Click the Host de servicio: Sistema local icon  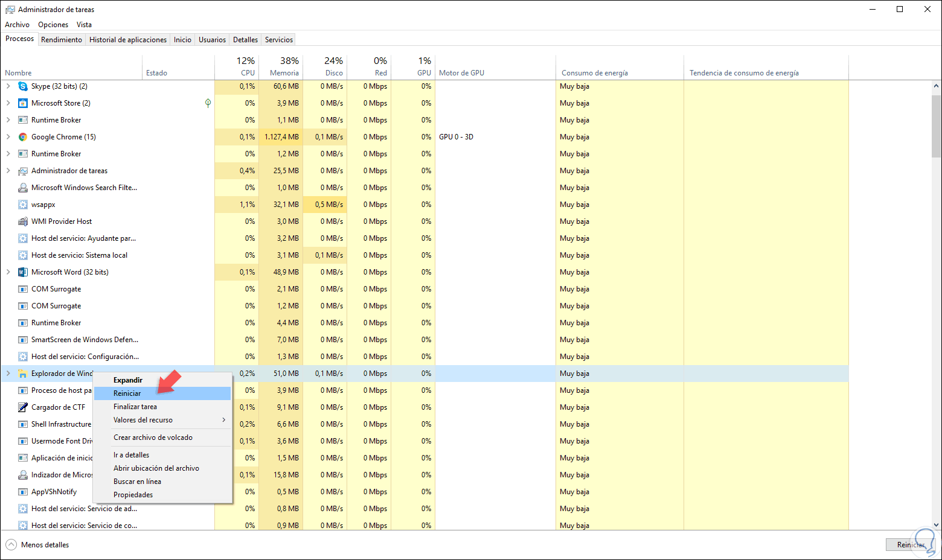tap(23, 255)
